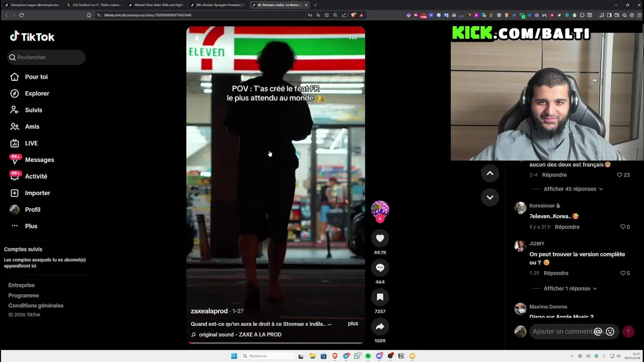Expand Afficher 45 réponses
This screenshot has width=644, height=362.
click(x=573, y=189)
